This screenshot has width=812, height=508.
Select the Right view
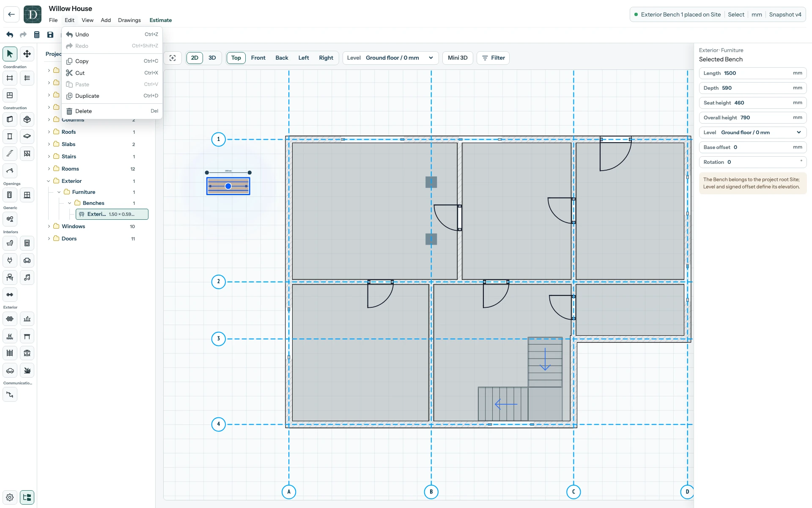(326, 58)
